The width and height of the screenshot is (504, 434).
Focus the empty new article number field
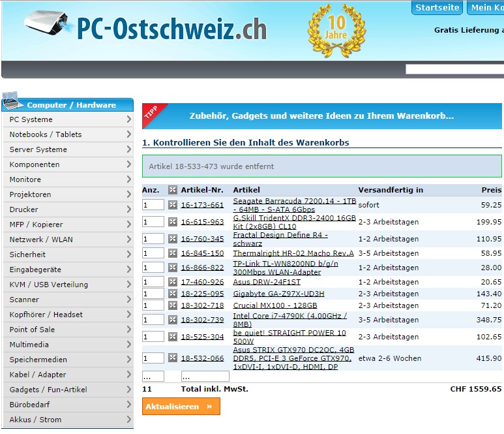tap(205, 376)
